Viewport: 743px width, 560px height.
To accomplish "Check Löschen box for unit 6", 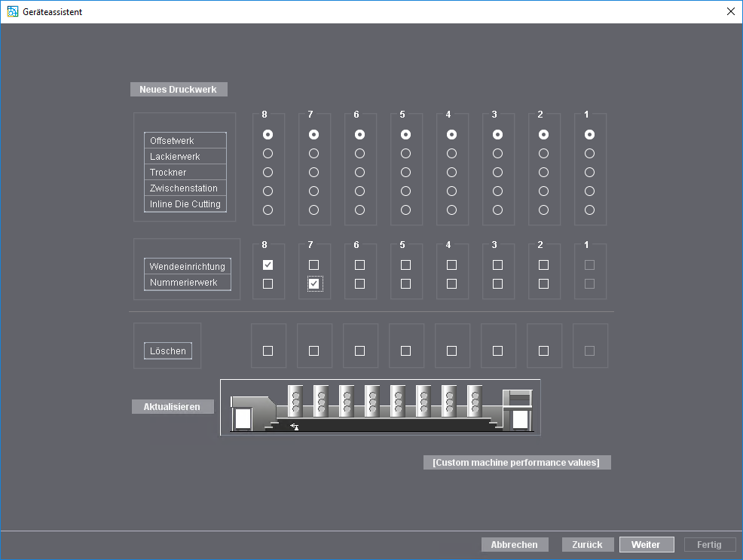I will click(x=359, y=351).
